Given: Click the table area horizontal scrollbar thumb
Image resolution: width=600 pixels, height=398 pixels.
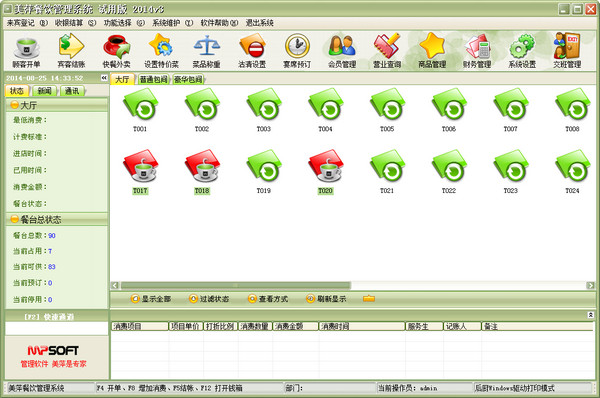Looking at the screenshot, I should point(236,285).
